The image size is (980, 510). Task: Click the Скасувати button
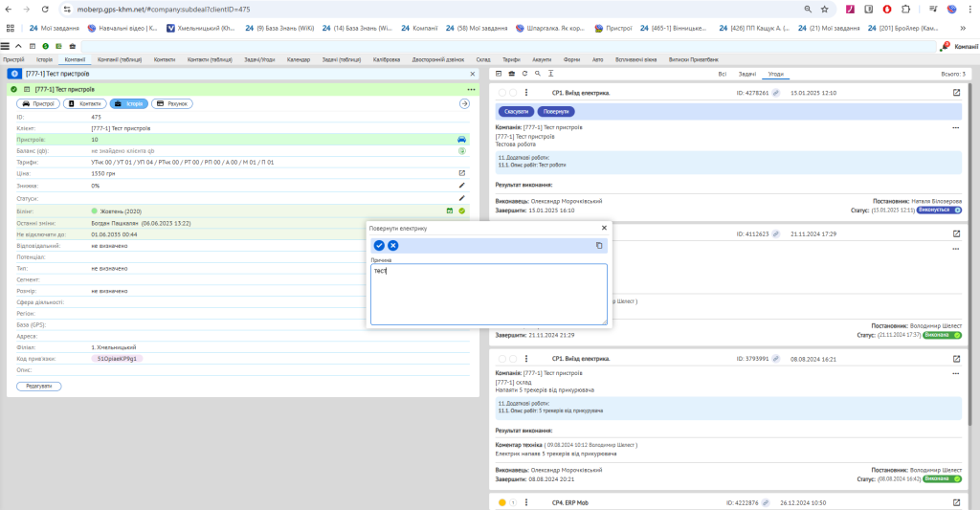click(x=516, y=111)
